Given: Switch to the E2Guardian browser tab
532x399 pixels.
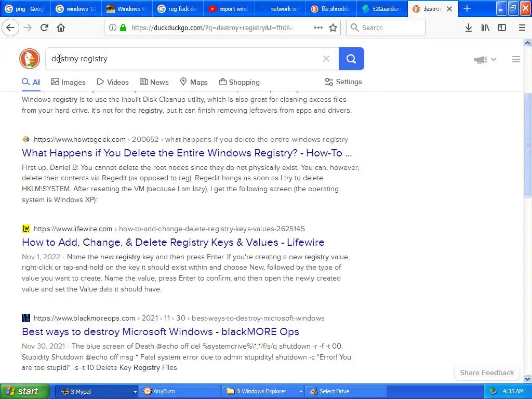Looking at the screenshot, I should pyautogui.click(x=382, y=8).
